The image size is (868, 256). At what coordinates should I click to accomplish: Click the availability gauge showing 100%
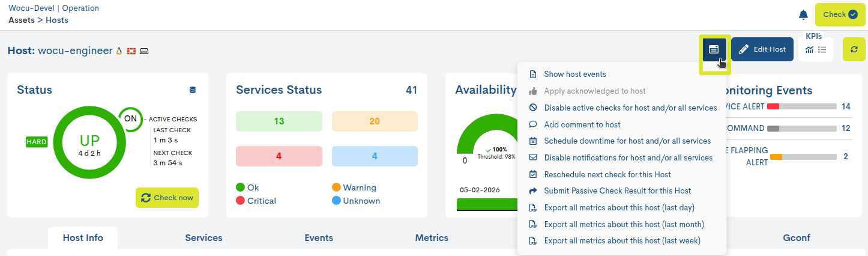(486, 136)
